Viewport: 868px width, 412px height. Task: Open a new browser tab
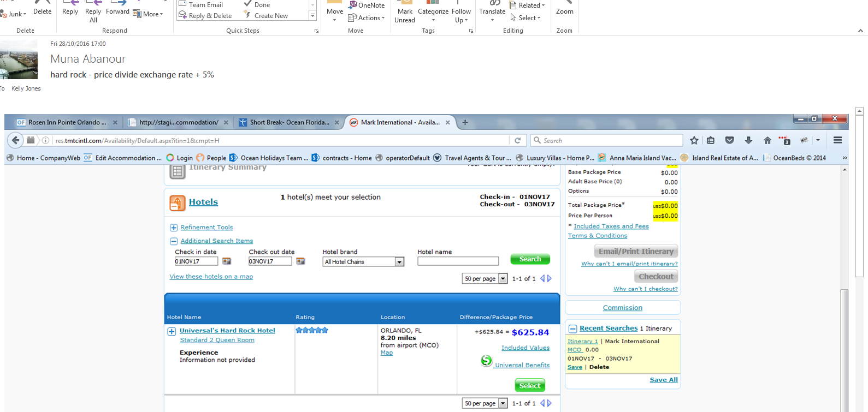465,122
